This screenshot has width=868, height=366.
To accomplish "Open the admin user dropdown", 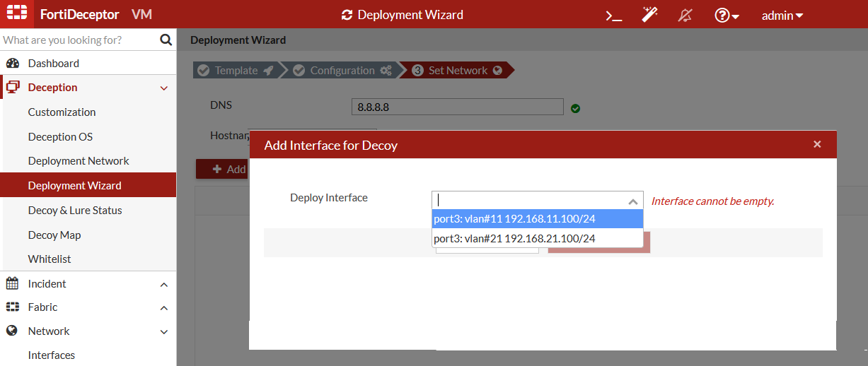I will tap(782, 15).
